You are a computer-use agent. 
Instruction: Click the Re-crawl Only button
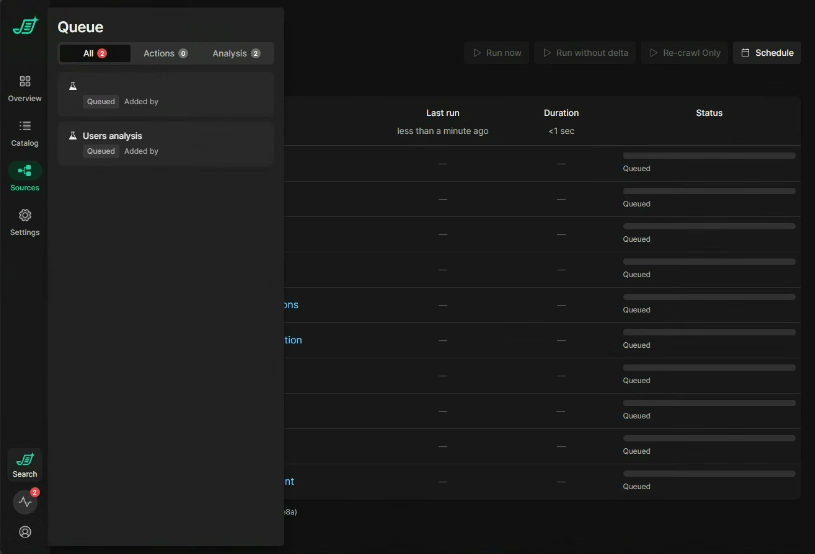click(684, 53)
